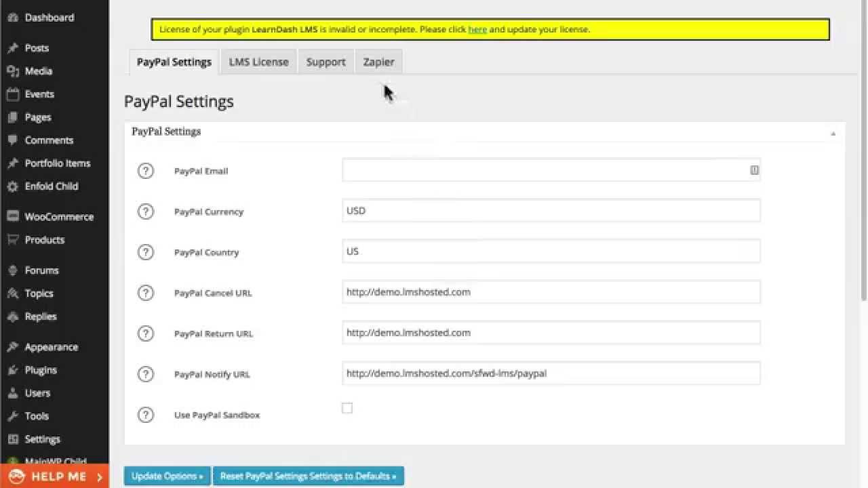The image size is (868, 488).
Task: Enable the Use PayPal Sandbox checkbox
Action: 347,408
